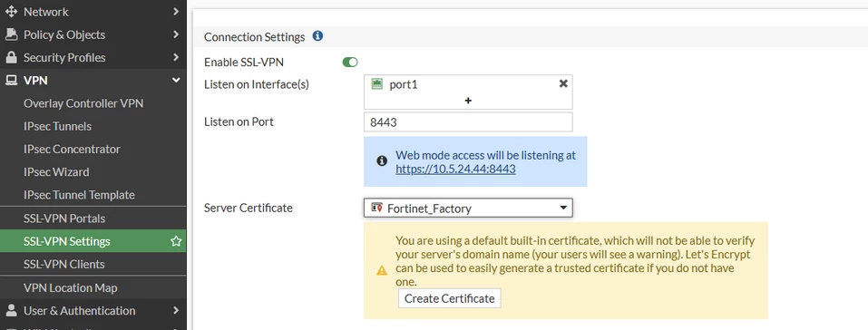Click the Policy & Objects label
This screenshot has height=330, width=868.
64,34
